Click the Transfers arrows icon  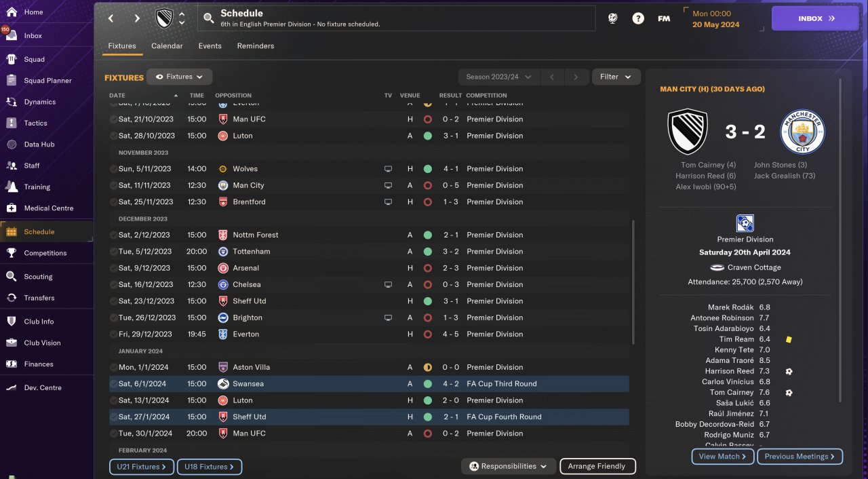(x=12, y=298)
